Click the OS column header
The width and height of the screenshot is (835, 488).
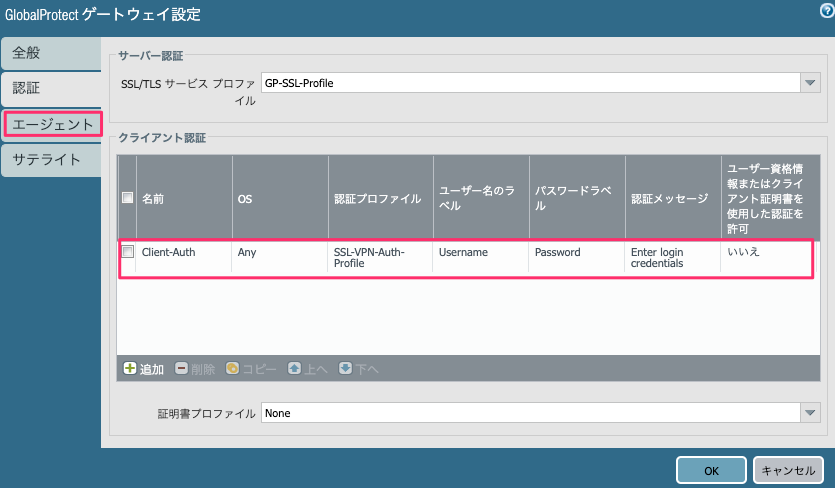coord(280,198)
